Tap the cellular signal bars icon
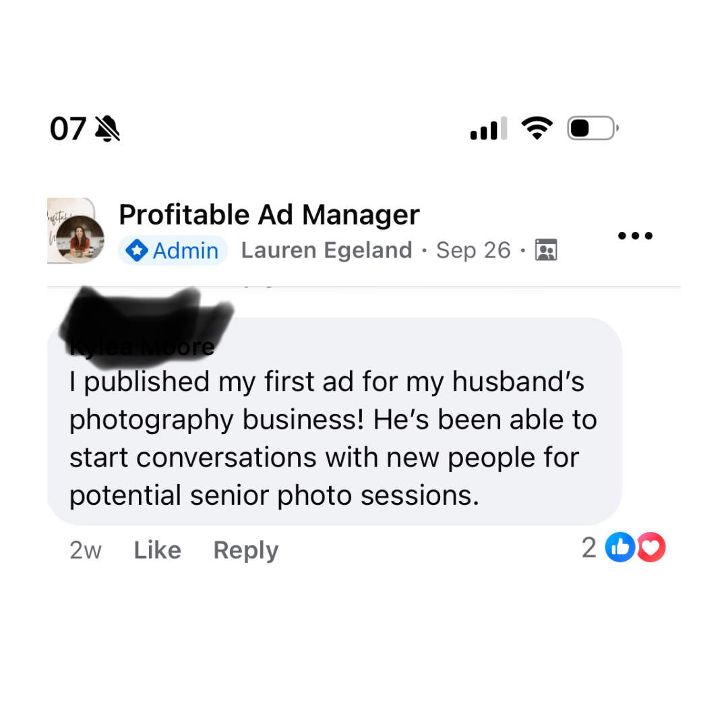728x728 pixels. click(x=487, y=128)
